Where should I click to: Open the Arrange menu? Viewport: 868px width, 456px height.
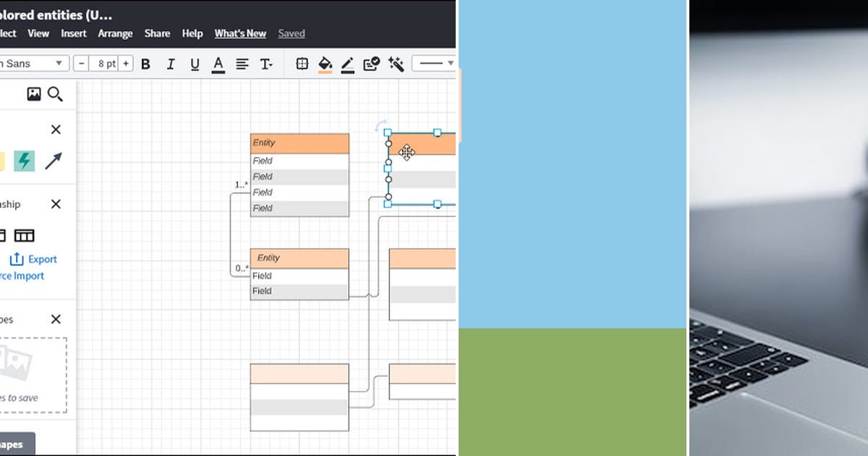click(115, 33)
